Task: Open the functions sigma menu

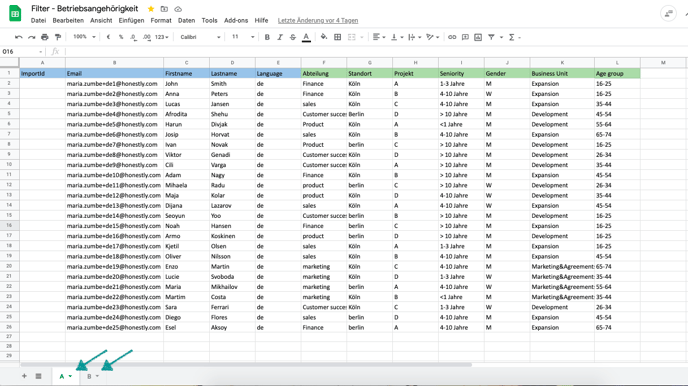Action: pyautogui.click(x=514, y=37)
